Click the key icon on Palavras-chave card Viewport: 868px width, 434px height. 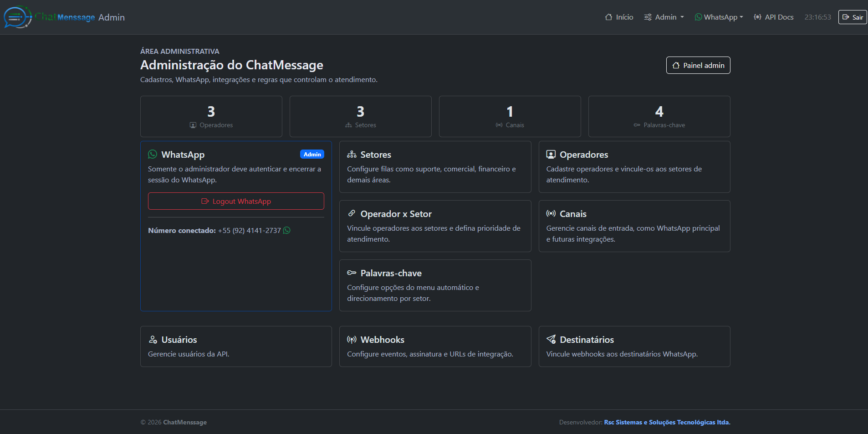(x=352, y=273)
